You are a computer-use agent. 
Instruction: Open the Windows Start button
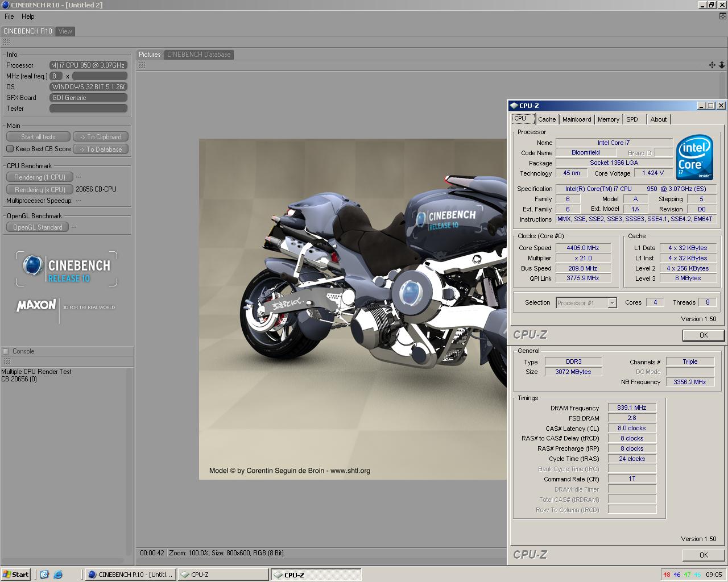(x=15, y=575)
